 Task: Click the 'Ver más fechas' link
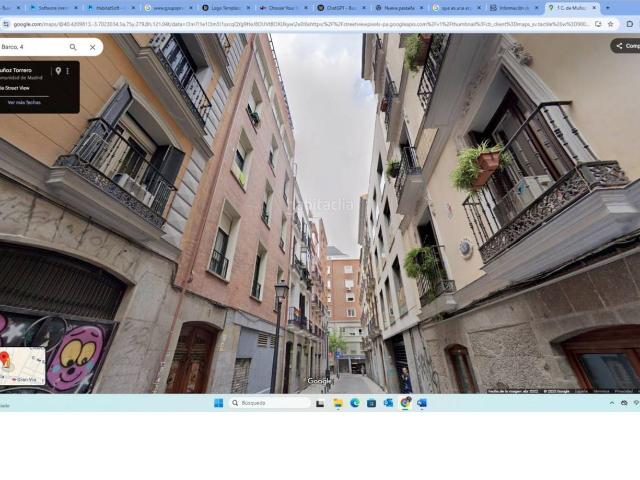pos(24,102)
